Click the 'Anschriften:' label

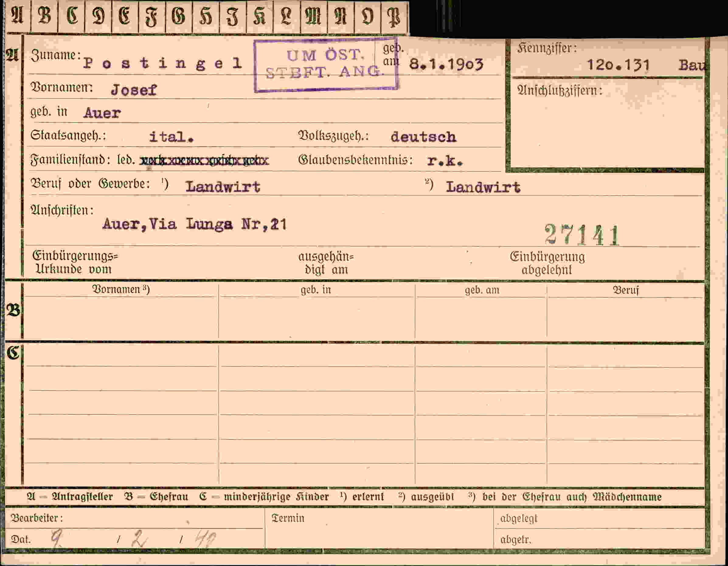pyautogui.click(x=62, y=210)
